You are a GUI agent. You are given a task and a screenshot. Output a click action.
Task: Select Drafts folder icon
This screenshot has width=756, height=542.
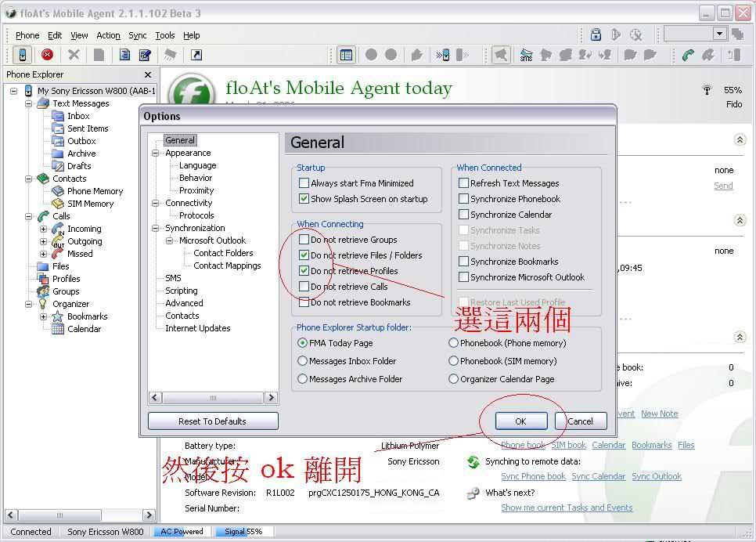58,166
